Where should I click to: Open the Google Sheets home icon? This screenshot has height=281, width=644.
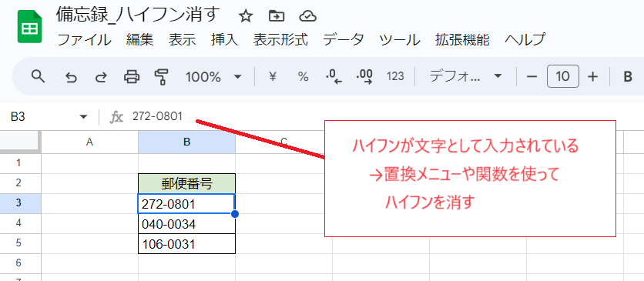pyautogui.click(x=30, y=27)
